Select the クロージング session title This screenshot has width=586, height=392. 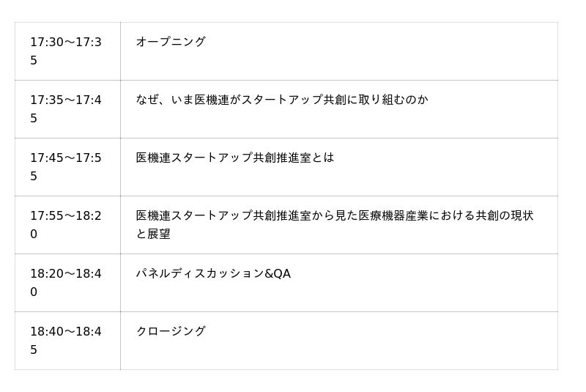[x=171, y=331]
